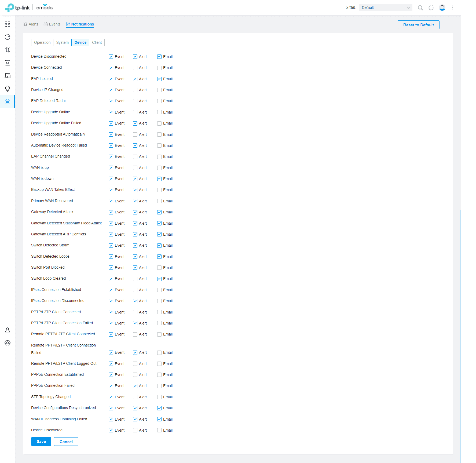Click the refresh icon in top bar
The image size is (476, 463).
tap(431, 8)
